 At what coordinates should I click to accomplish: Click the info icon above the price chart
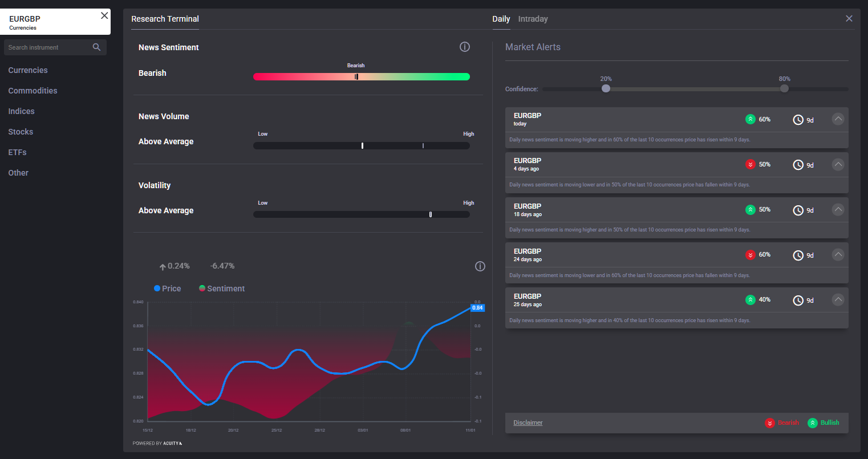480,266
